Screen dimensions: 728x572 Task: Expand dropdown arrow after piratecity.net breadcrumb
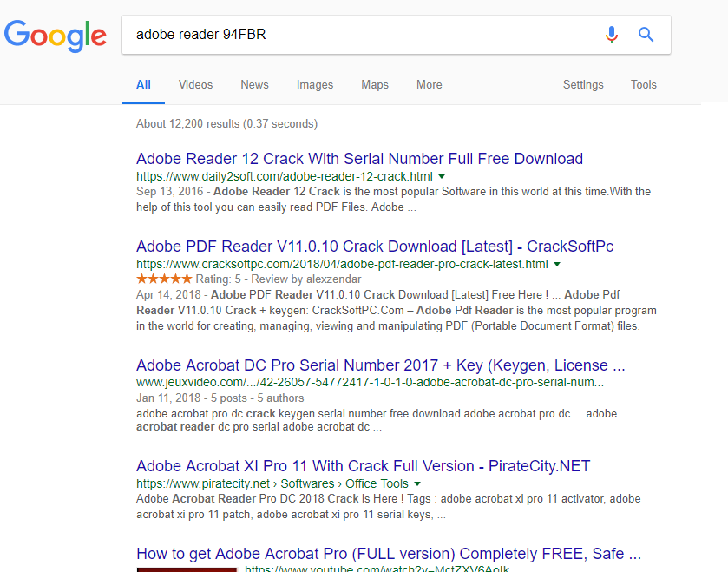(x=417, y=483)
